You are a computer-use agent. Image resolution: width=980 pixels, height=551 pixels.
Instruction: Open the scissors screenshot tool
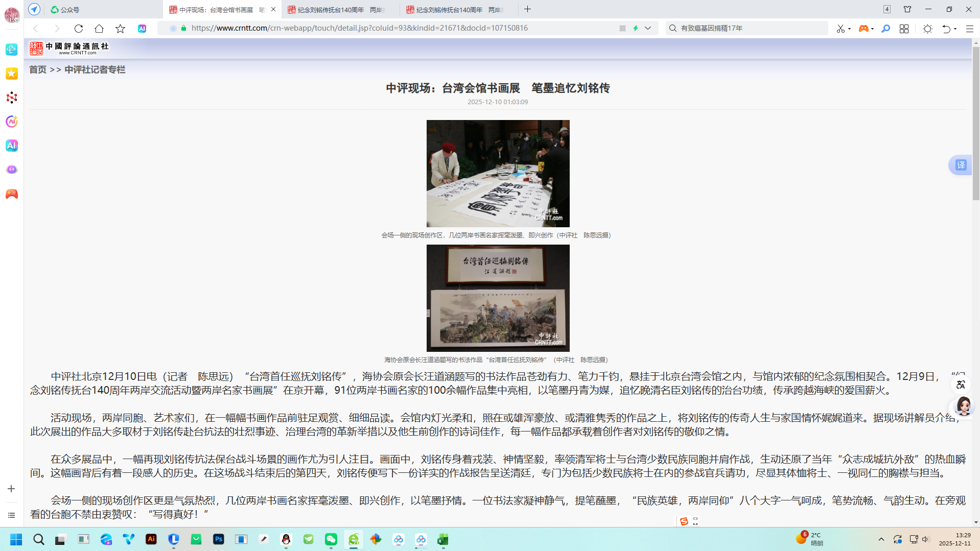tap(840, 29)
